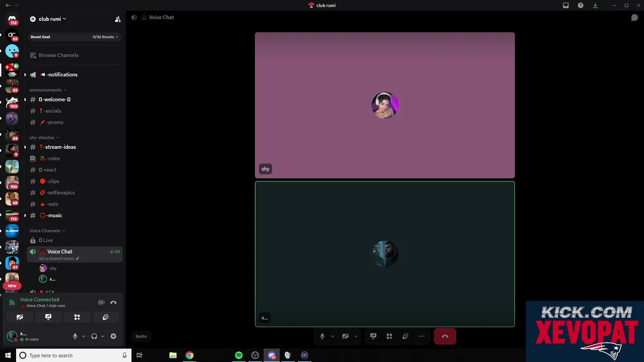Toggle camera in the Voice Connected panel
This screenshot has width=644, height=362.
pyautogui.click(x=20, y=317)
